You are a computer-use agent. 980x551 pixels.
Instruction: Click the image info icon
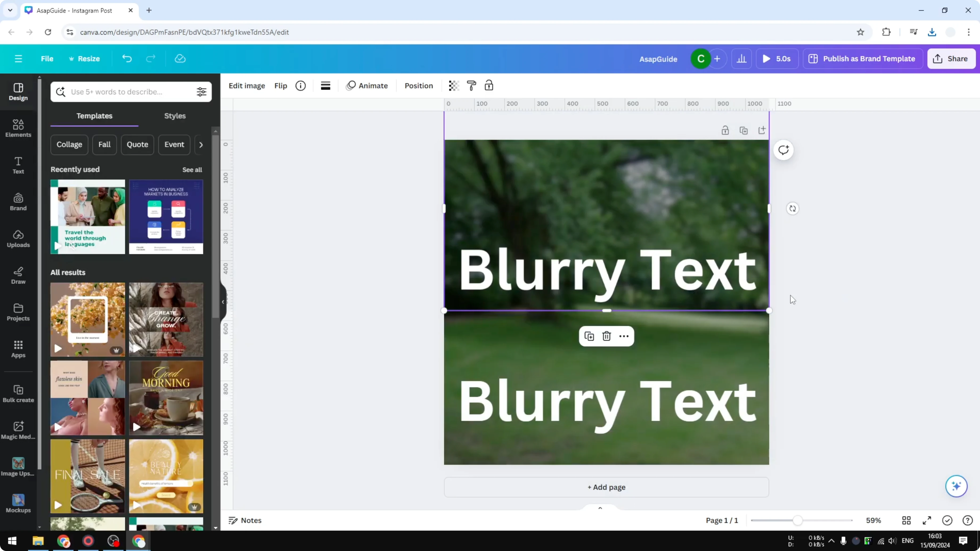tap(301, 85)
